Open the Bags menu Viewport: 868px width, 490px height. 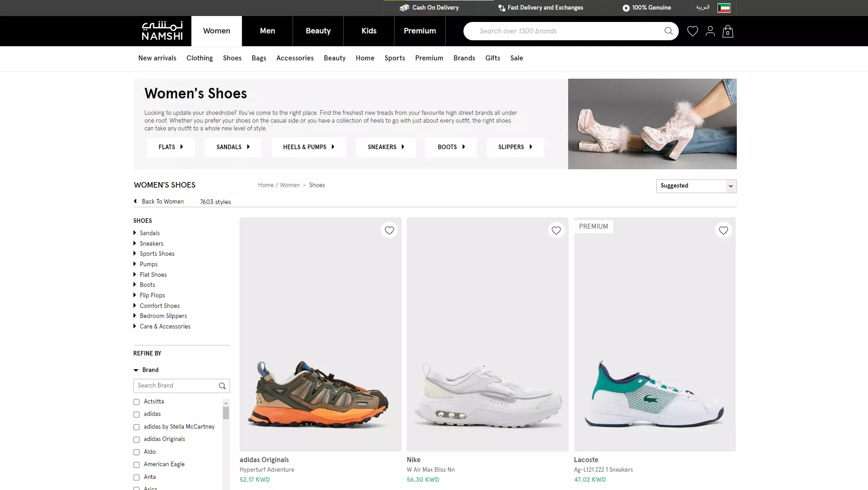tap(259, 58)
